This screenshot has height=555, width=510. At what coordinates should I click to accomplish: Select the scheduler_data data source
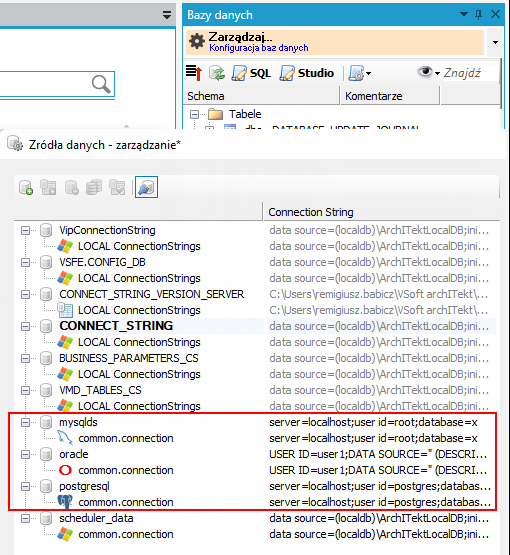coord(96,518)
